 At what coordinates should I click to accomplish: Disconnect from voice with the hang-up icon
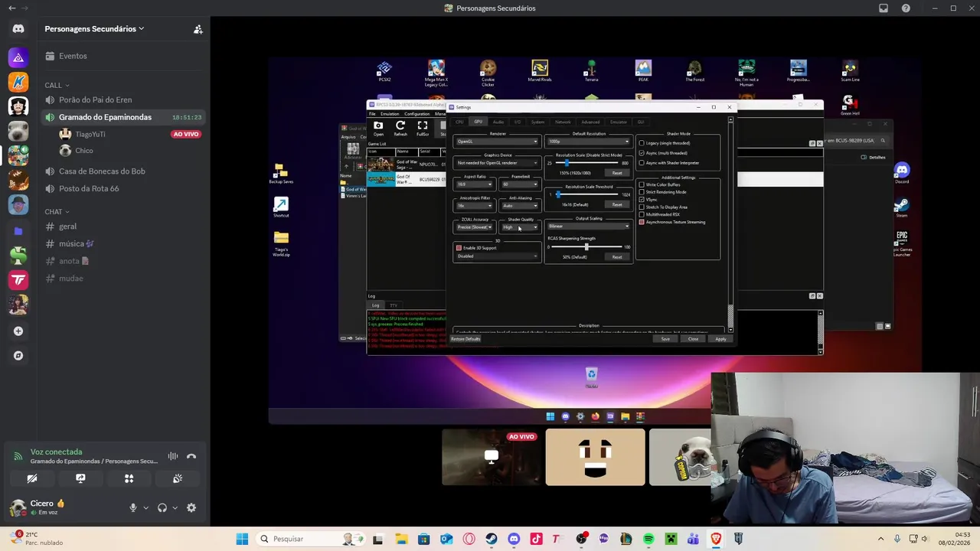[191, 457]
